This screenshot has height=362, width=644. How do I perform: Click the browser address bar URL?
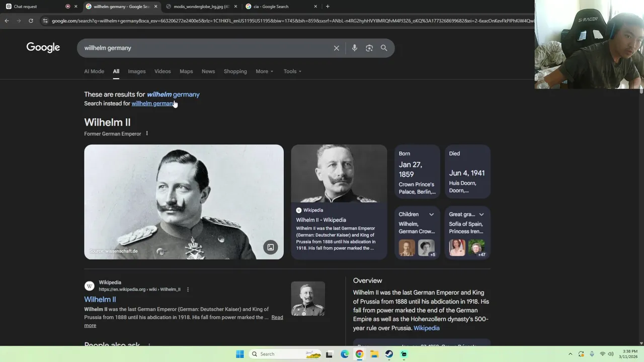[x=292, y=21]
